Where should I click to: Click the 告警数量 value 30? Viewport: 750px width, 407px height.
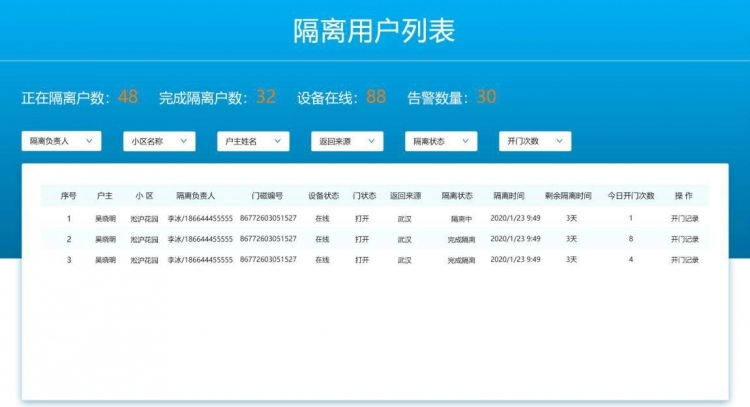(486, 97)
